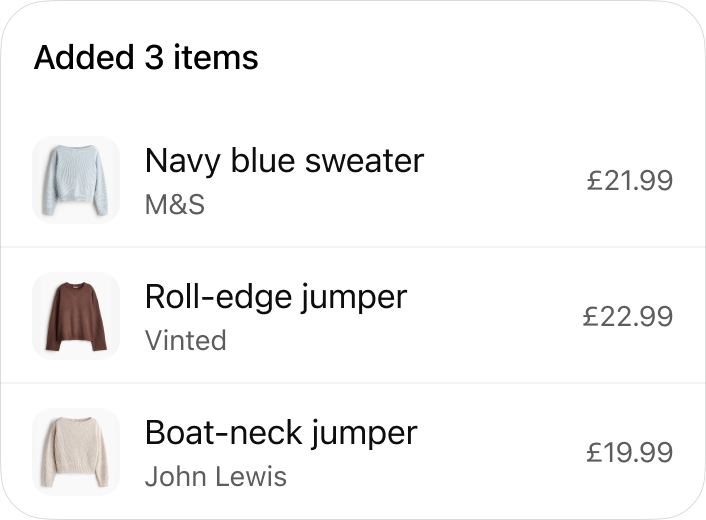
Task: Tap the cream boat-neck jumper picture
Action: click(x=76, y=452)
